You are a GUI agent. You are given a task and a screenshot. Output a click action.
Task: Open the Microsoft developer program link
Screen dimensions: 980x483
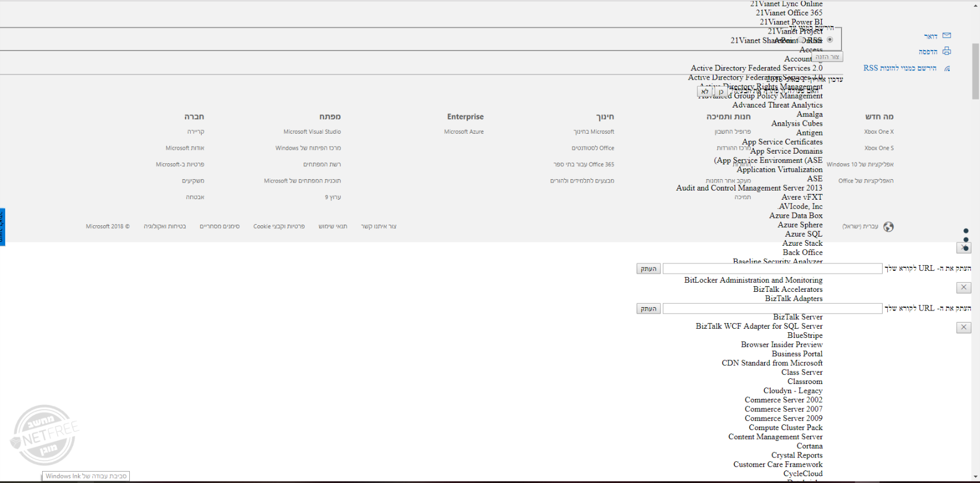(302, 181)
